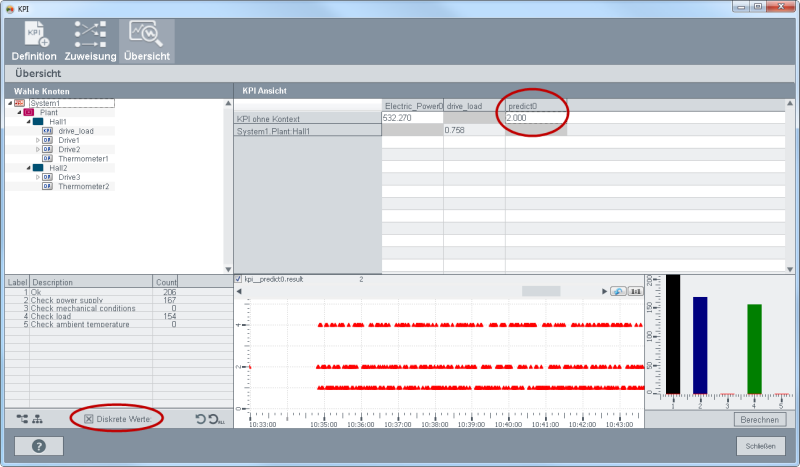The width and height of the screenshot is (800, 467).
Task: Select Thermometer1 in the tree
Action: click(83, 158)
